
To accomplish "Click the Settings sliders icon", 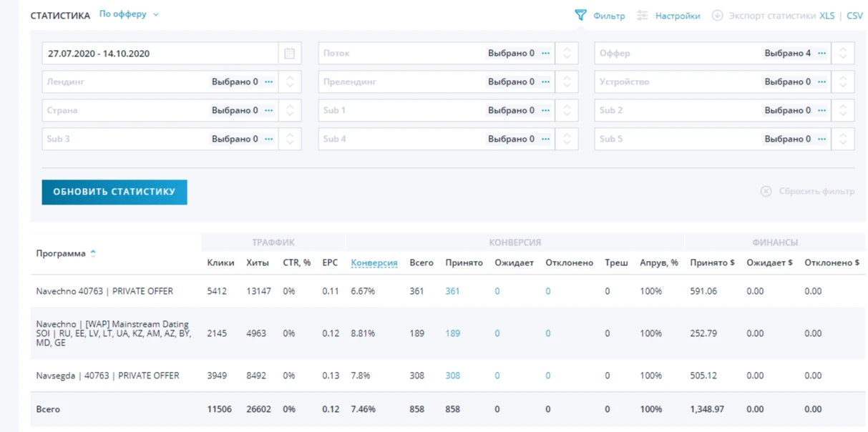I will (x=643, y=15).
